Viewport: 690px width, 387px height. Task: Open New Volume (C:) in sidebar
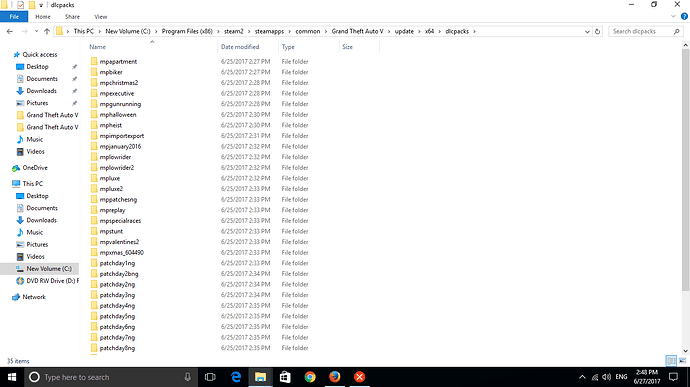(49, 269)
